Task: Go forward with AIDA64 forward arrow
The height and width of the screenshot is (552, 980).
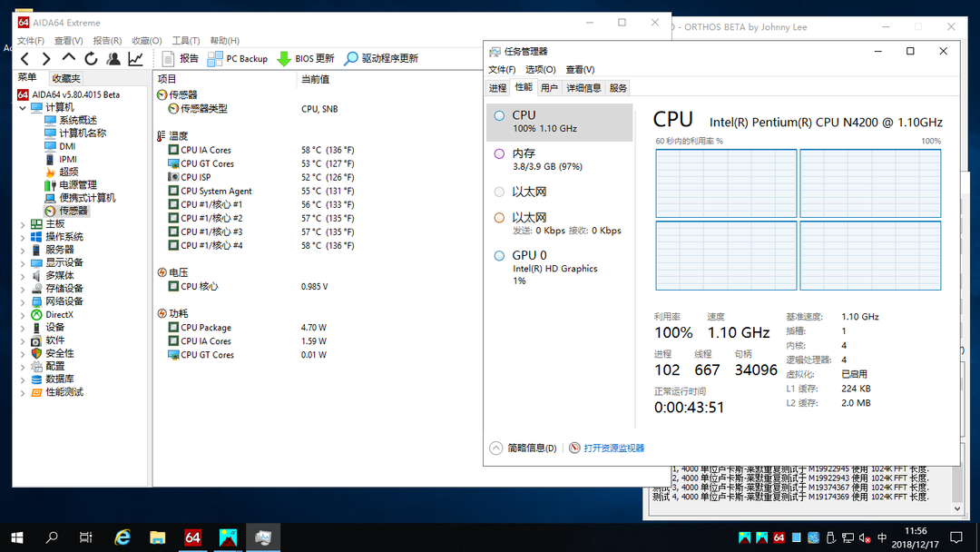Action: point(46,59)
